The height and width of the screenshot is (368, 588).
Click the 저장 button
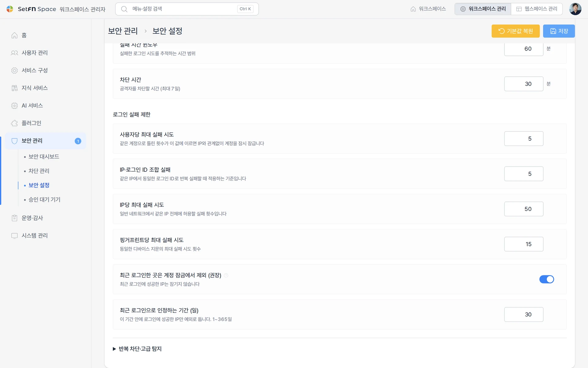559,31
